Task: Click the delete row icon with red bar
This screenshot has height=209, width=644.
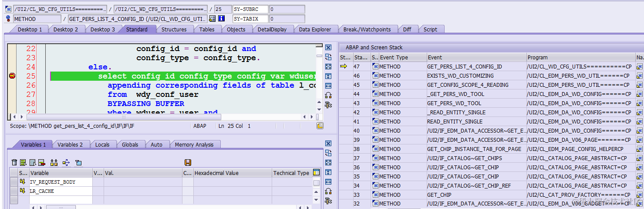Action: pos(42,162)
